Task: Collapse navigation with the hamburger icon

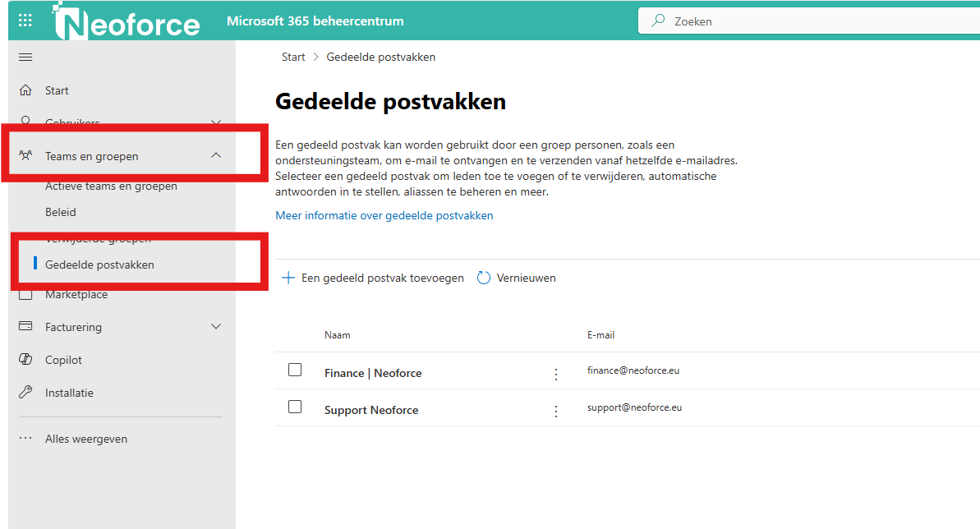Action: pos(25,57)
